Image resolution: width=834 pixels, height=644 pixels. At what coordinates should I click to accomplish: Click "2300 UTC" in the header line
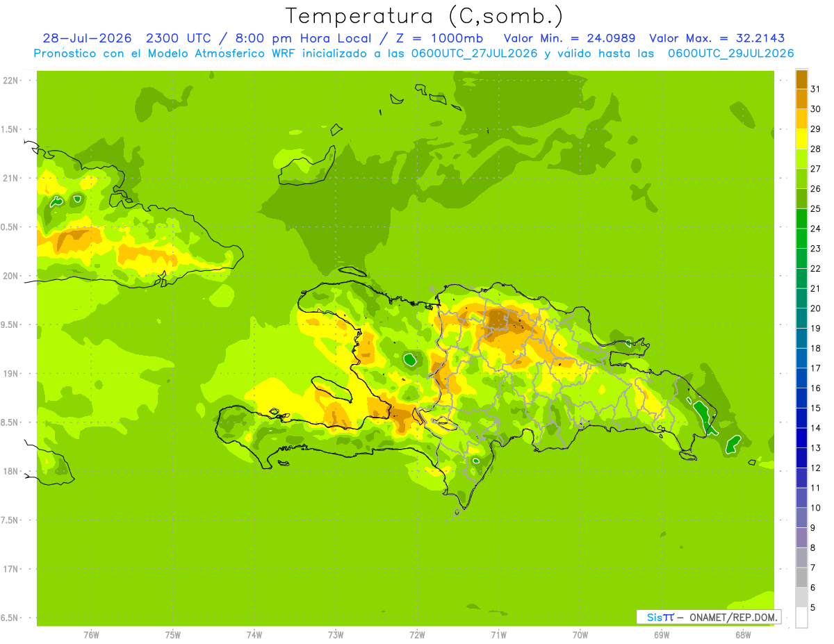tap(179, 38)
